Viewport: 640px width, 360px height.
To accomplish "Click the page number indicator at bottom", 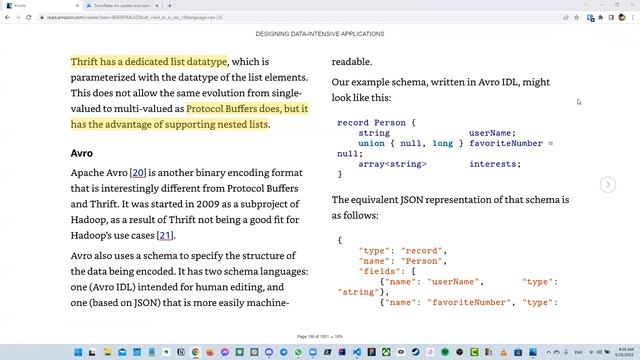I will [320, 337].
